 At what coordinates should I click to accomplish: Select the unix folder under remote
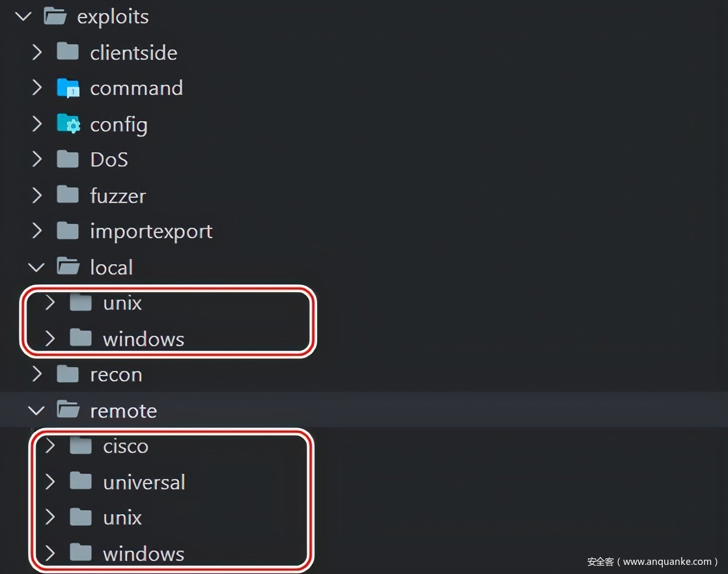click(122, 518)
